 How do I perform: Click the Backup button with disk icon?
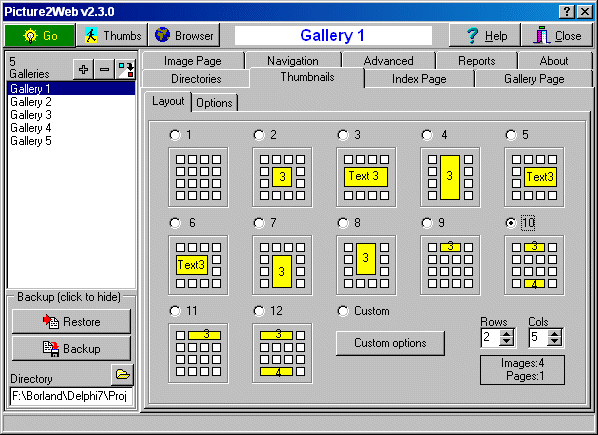point(71,348)
